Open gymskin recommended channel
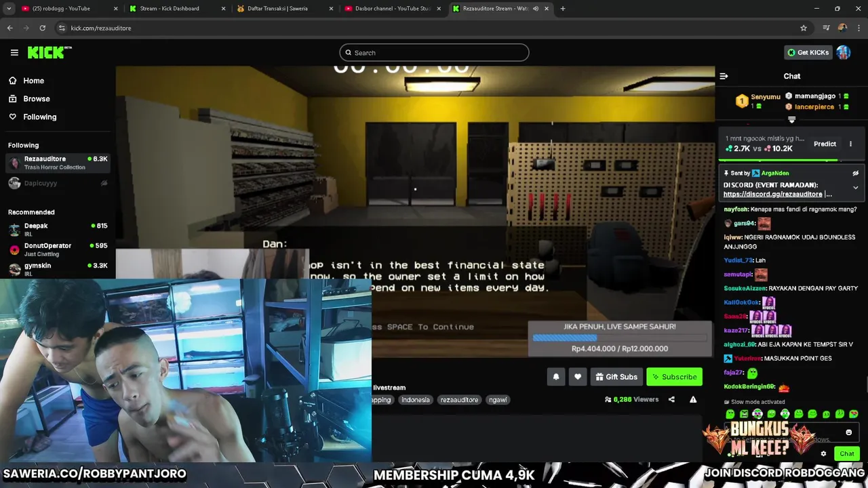 tap(58, 269)
